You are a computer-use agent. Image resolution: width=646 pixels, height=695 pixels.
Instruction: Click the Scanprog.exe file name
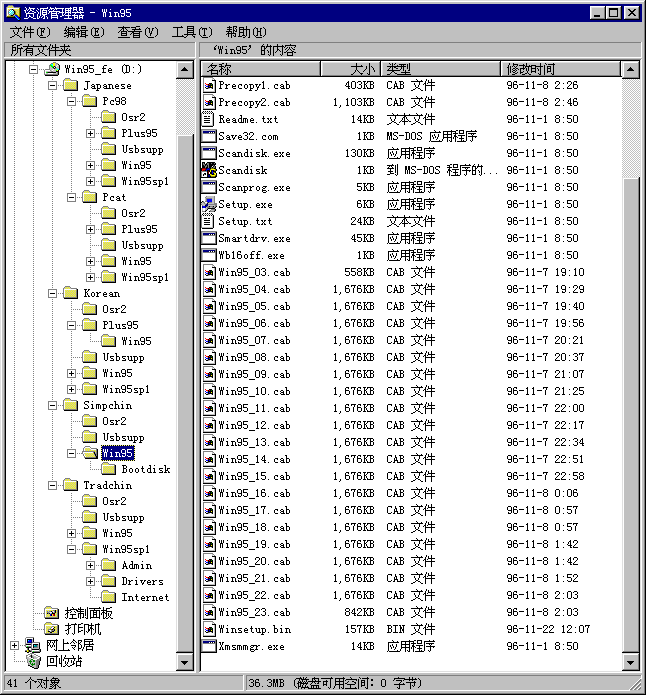[254, 187]
